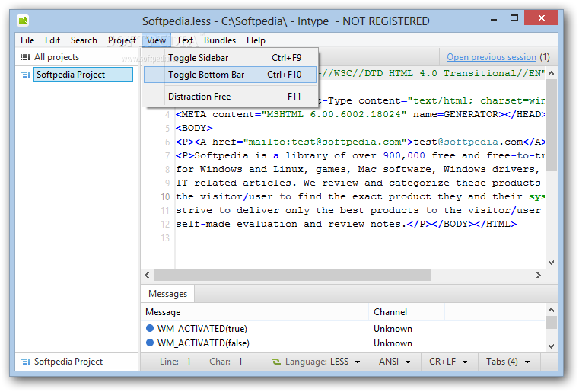Close the Intype window
The height and width of the screenshot is (392, 579).
point(541,18)
